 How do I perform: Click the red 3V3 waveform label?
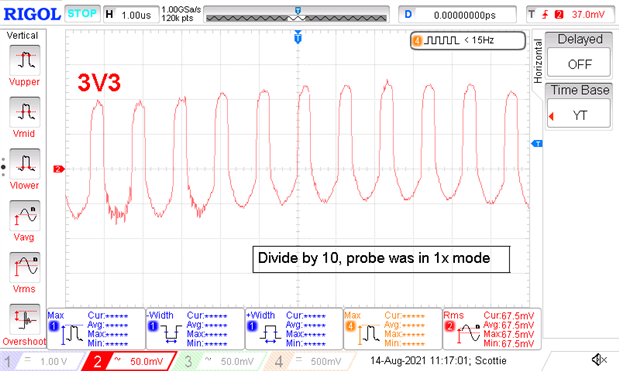tap(99, 82)
